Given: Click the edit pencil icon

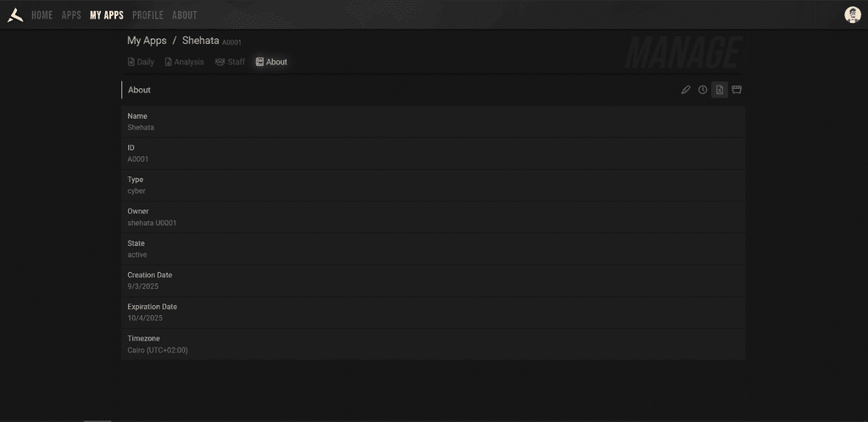Looking at the screenshot, I should pos(686,90).
